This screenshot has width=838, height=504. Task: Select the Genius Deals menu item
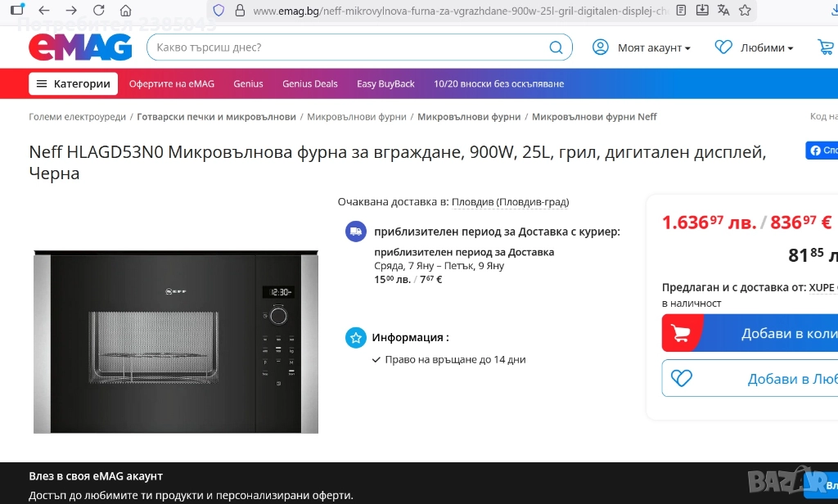309,83
